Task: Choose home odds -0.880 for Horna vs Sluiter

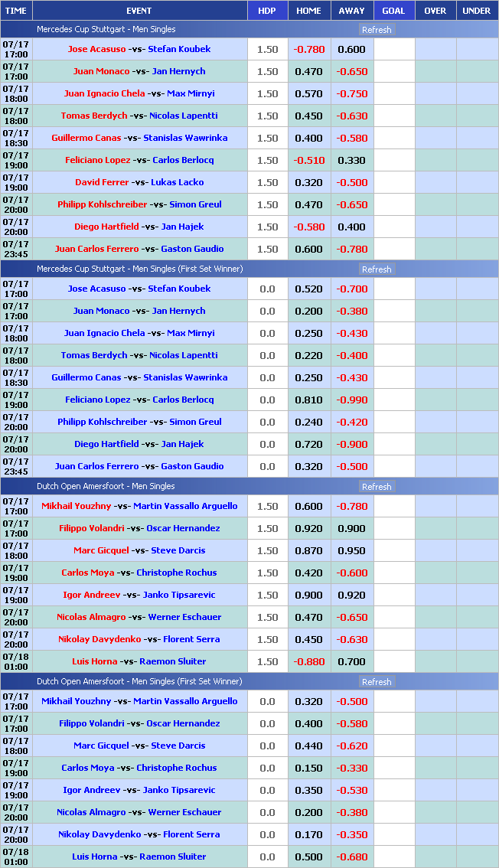Action: 309,661
